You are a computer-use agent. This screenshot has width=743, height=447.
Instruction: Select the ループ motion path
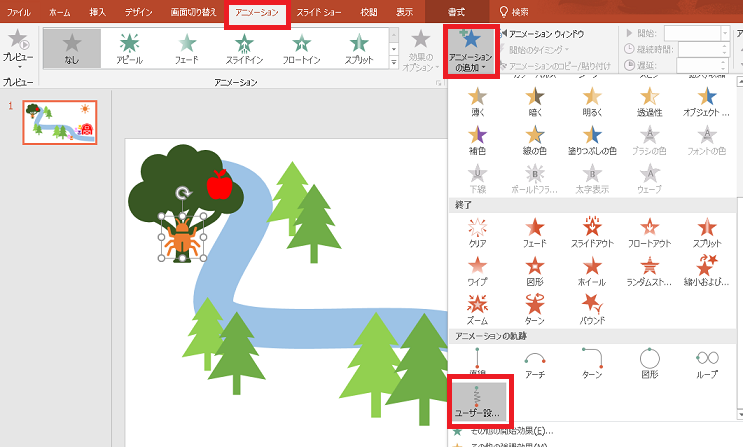click(x=707, y=364)
